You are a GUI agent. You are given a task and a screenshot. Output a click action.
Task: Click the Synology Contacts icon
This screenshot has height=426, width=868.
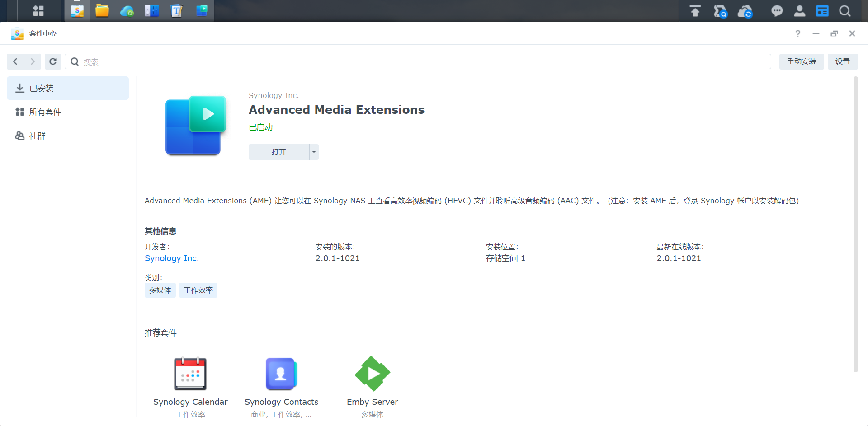281,374
